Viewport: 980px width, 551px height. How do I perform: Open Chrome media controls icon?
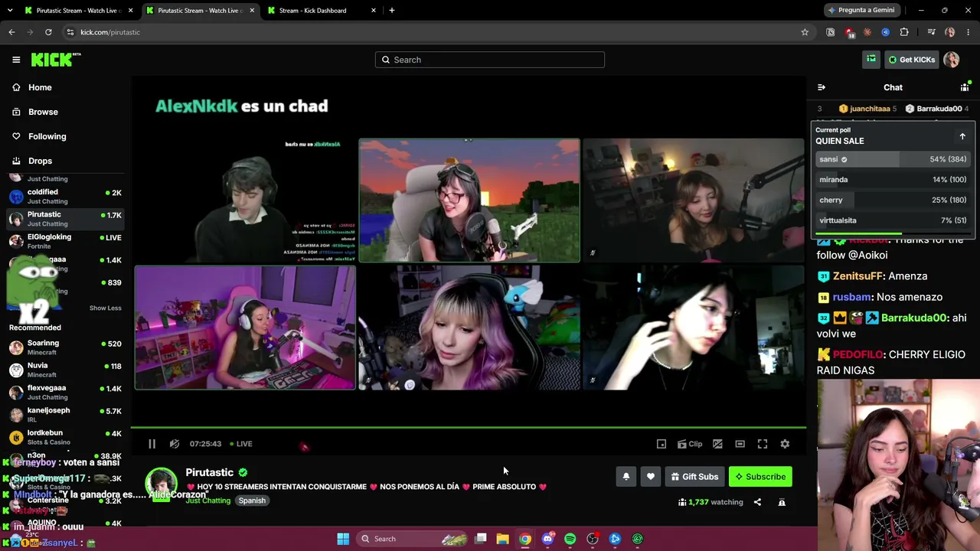coord(931,32)
